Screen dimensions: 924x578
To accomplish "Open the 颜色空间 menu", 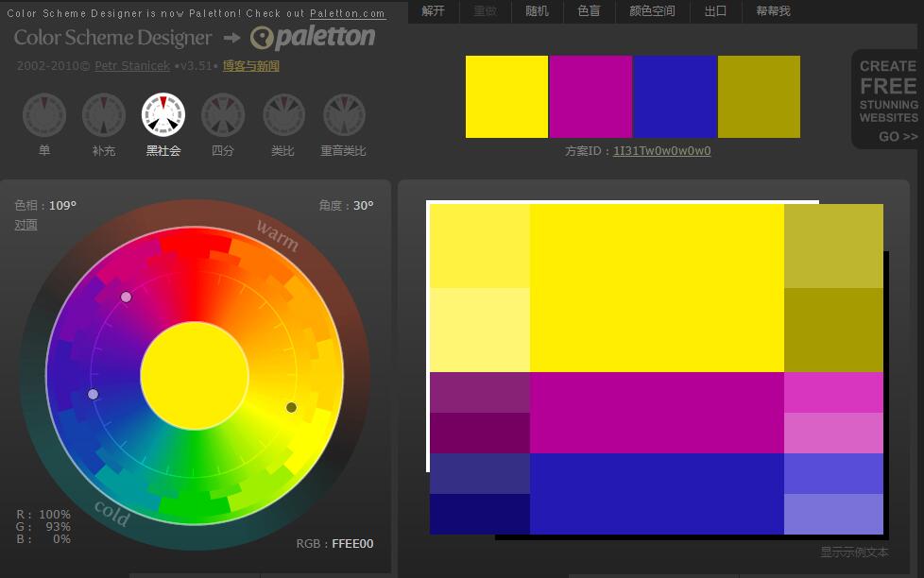I will coord(652,11).
